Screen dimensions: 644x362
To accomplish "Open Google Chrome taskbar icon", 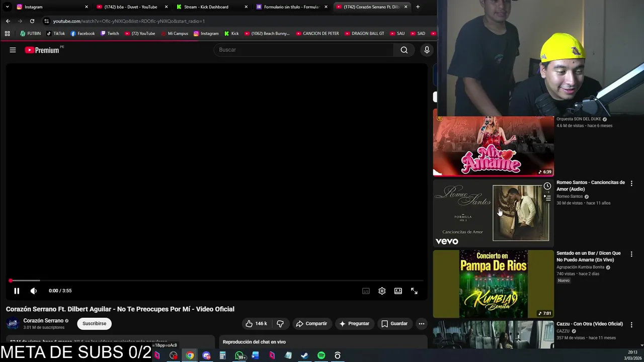I will pos(190,355).
